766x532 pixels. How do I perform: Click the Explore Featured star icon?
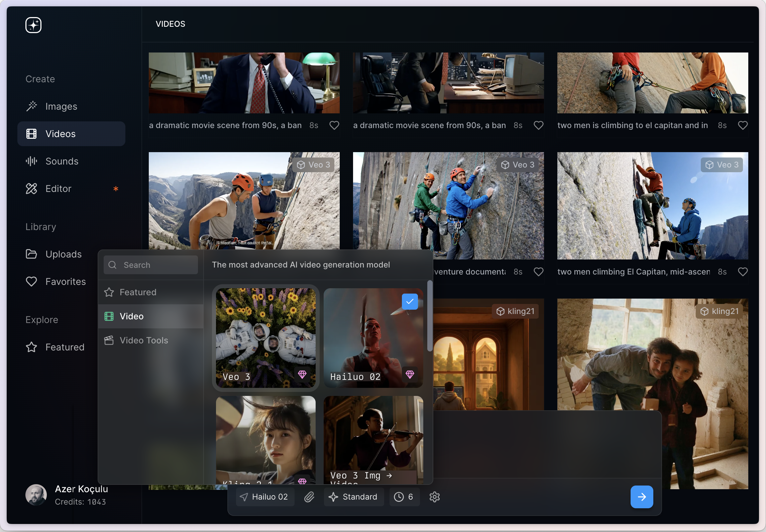(31, 347)
